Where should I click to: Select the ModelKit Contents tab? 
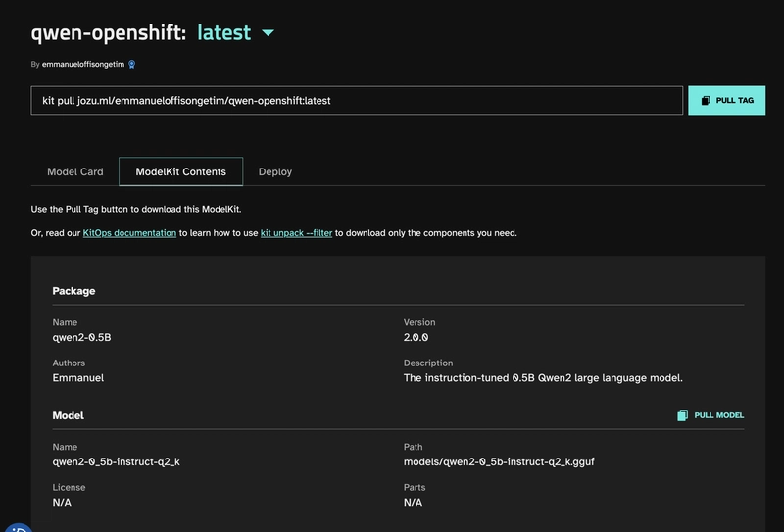(181, 171)
